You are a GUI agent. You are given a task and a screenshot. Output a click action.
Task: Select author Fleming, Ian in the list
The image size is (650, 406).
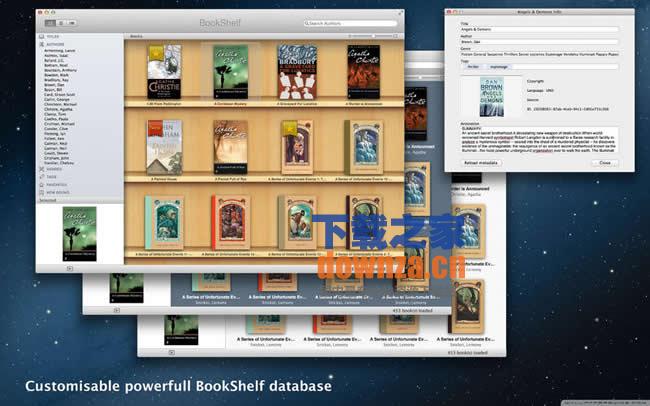click(x=55, y=134)
